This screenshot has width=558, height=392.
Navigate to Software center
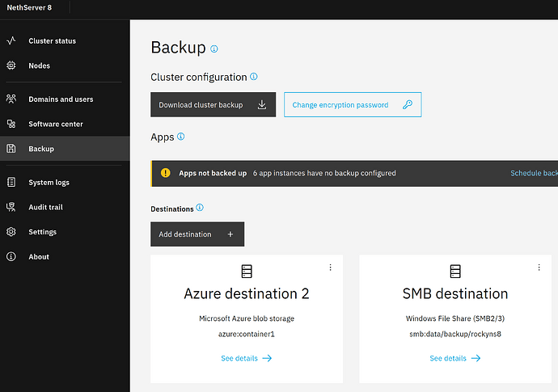coord(65,124)
